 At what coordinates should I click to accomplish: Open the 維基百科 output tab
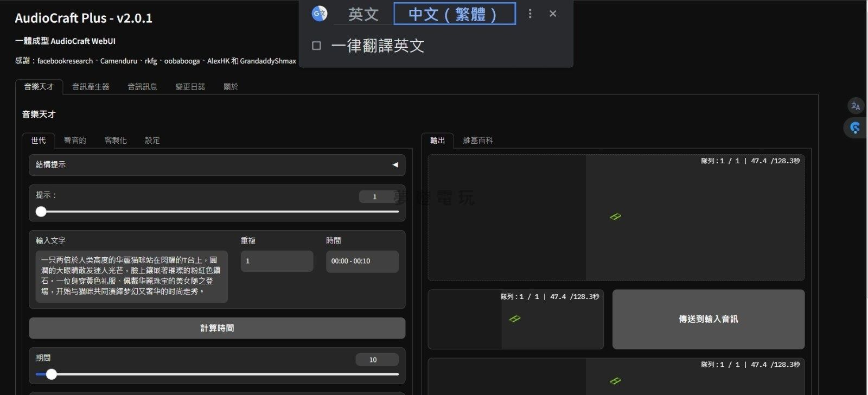tap(477, 141)
